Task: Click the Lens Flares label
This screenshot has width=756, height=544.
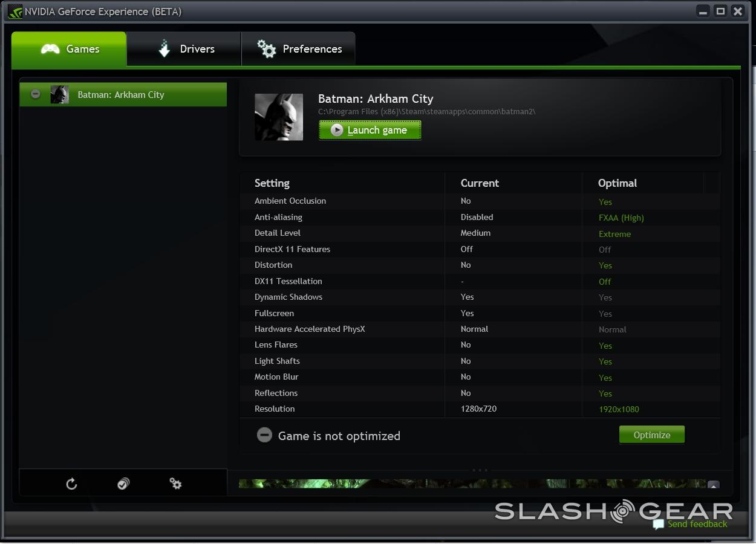Action: (276, 345)
